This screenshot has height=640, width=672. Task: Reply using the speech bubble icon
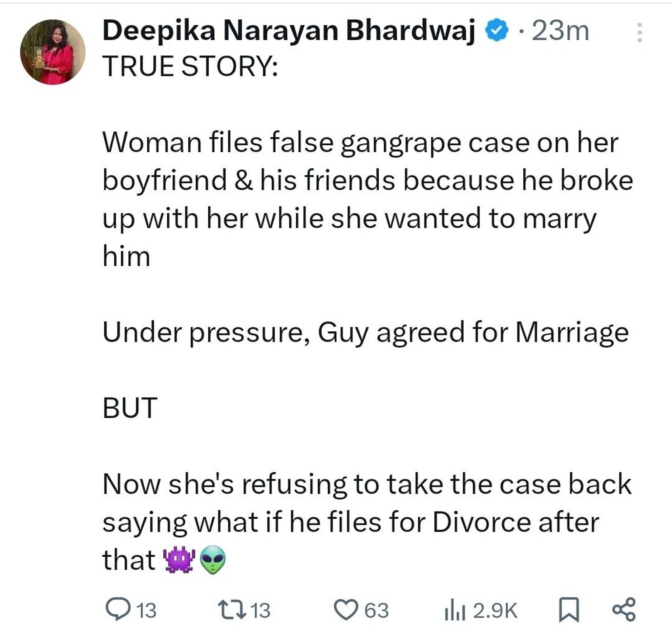[x=118, y=610]
